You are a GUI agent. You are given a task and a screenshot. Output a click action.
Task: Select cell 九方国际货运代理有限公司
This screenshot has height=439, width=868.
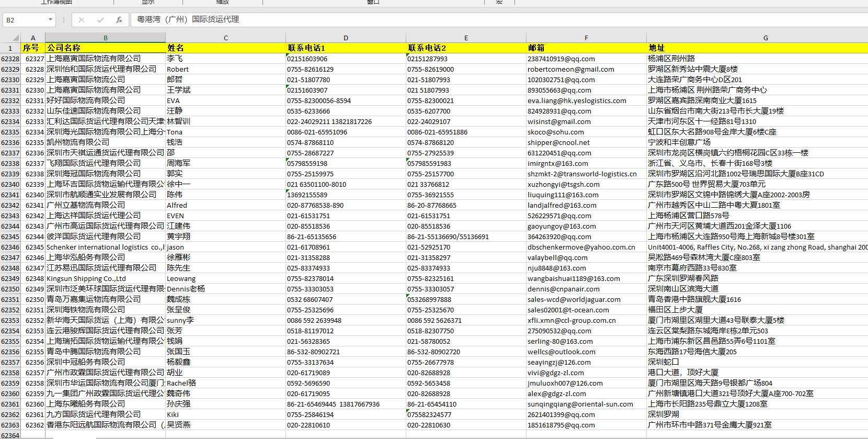[105, 414]
